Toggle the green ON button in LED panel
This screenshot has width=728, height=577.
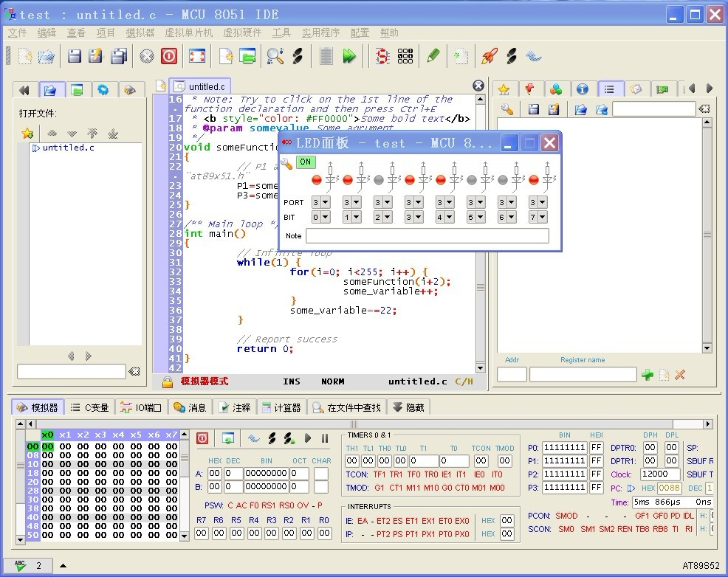306,162
